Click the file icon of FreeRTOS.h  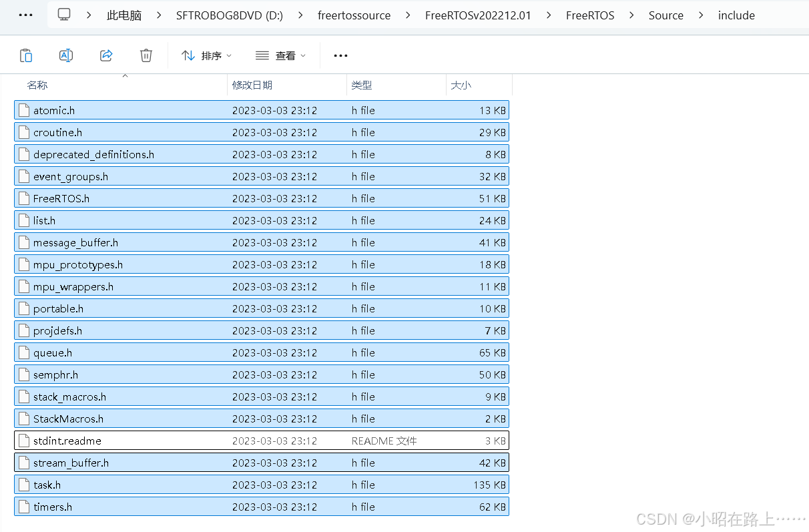pyautogui.click(x=24, y=198)
